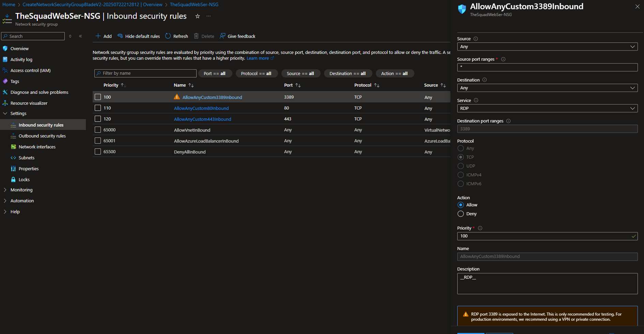Click the Subnets icon
This screenshot has width=644, height=334.
(x=13, y=158)
